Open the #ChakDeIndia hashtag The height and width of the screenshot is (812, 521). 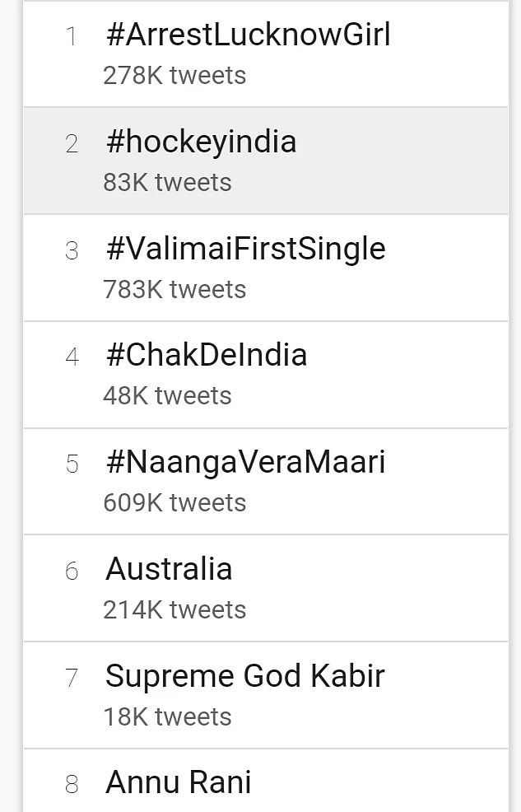(x=206, y=355)
